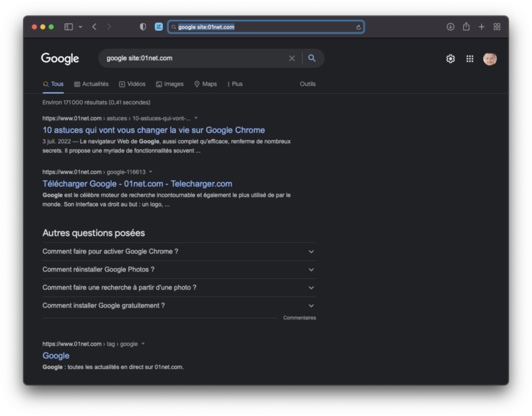Open '10 astuces qui vont vous changer' result
This screenshot has width=532, height=416.
(x=154, y=130)
